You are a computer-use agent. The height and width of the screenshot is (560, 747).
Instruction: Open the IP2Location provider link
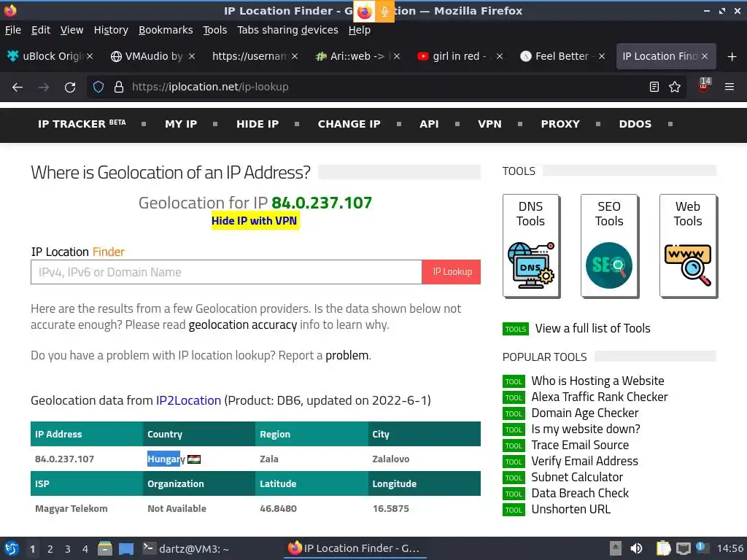189,400
